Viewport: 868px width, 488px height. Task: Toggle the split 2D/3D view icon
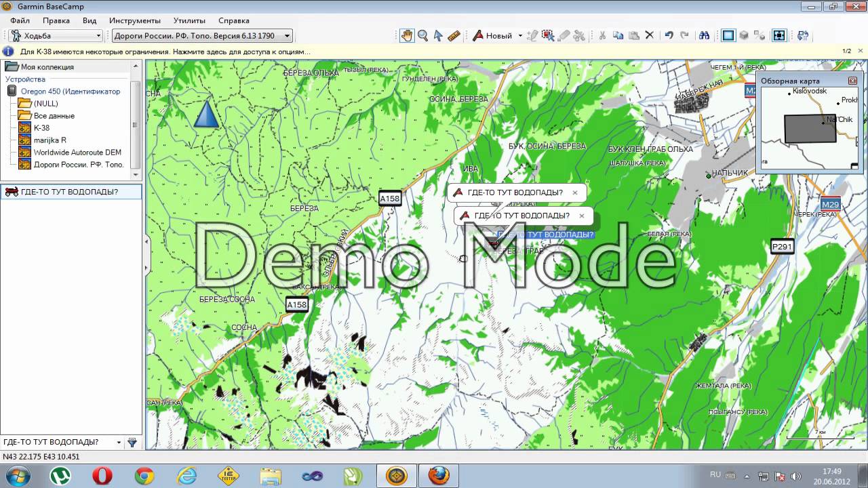[x=759, y=35]
